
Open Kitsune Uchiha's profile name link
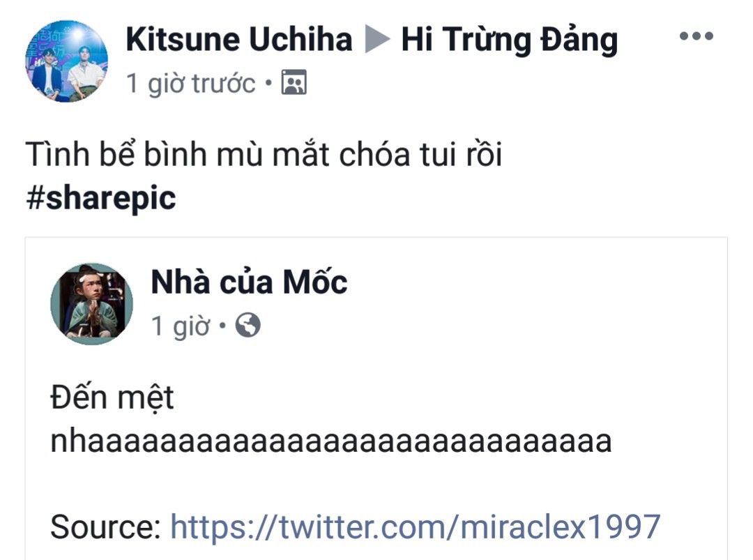tap(238, 40)
